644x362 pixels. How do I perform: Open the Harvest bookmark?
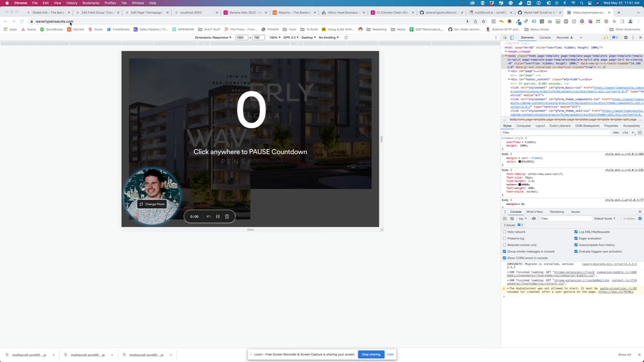coord(76,29)
